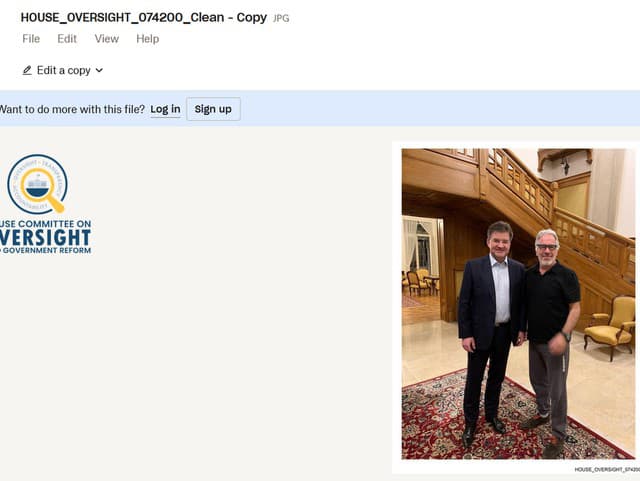Click the JPG file type label

281,18
